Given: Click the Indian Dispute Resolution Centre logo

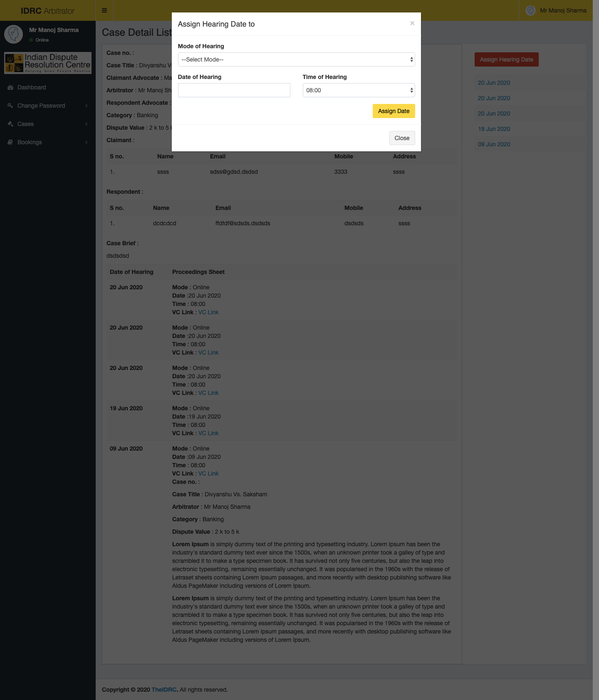Looking at the screenshot, I should coord(48,63).
